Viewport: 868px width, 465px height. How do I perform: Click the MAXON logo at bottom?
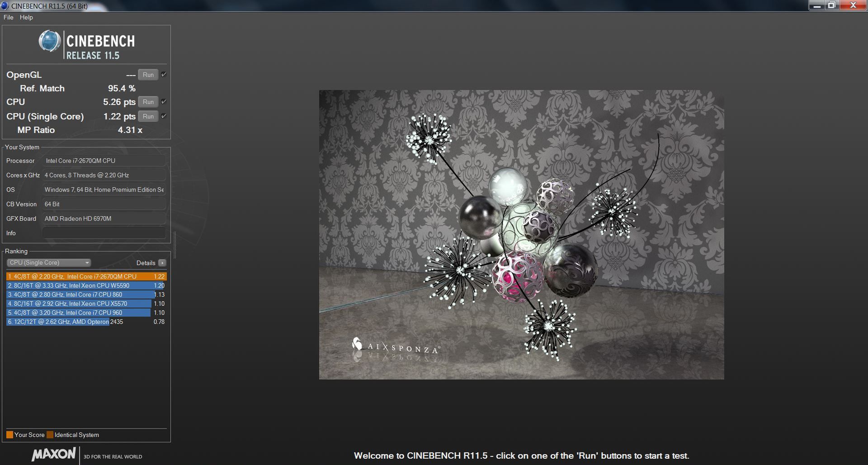pyautogui.click(x=54, y=455)
